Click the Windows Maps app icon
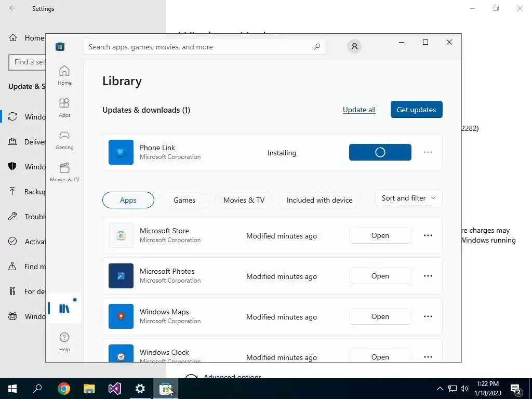Image resolution: width=532 pixels, height=399 pixels. pos(121,316)
